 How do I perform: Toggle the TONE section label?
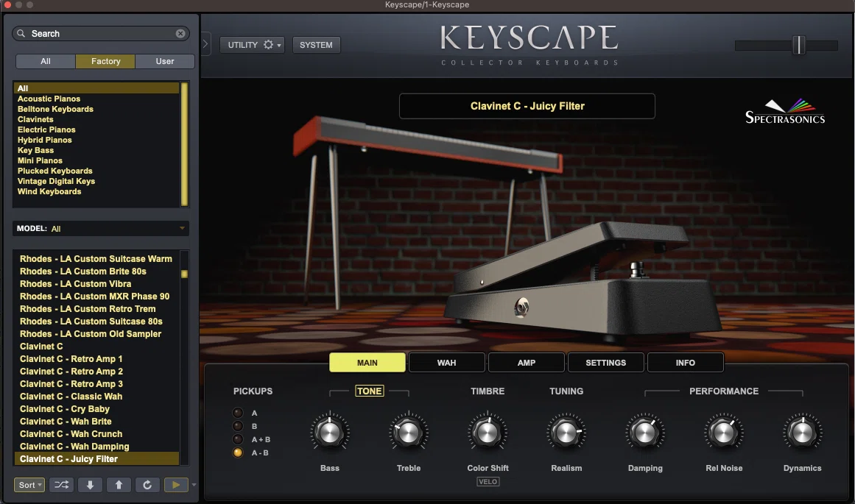pos(369,391)
